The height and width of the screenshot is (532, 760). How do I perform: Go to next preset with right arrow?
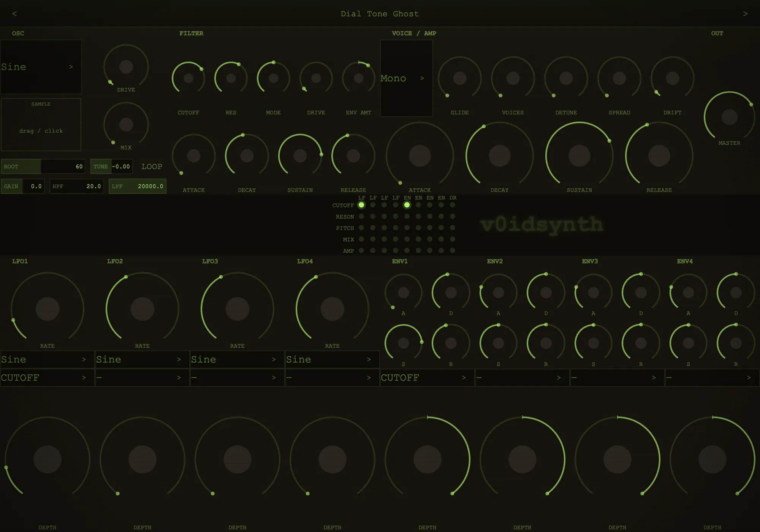(745, 14)
